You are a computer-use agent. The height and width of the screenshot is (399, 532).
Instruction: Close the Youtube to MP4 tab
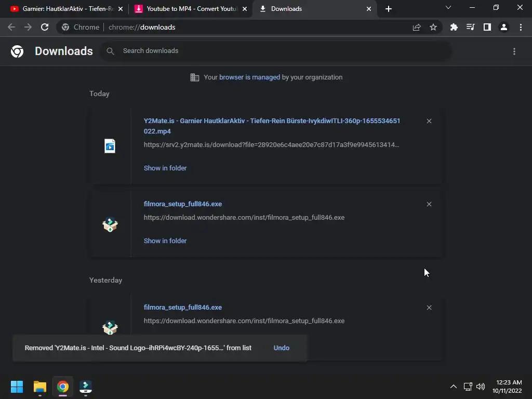tap(245, 9)
